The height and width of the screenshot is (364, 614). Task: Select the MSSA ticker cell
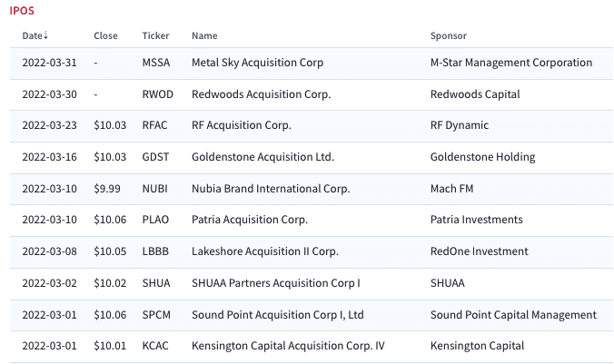(156, 63)
